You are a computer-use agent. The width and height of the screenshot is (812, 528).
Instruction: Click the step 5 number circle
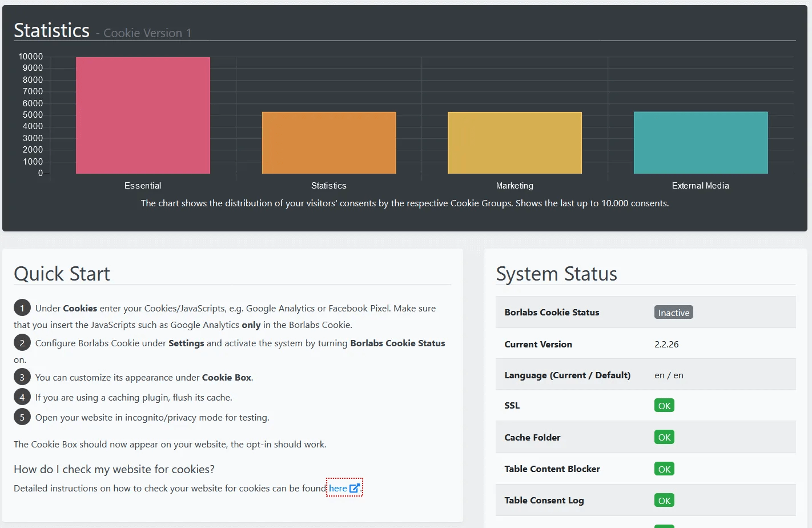click(x=22, y=417)
